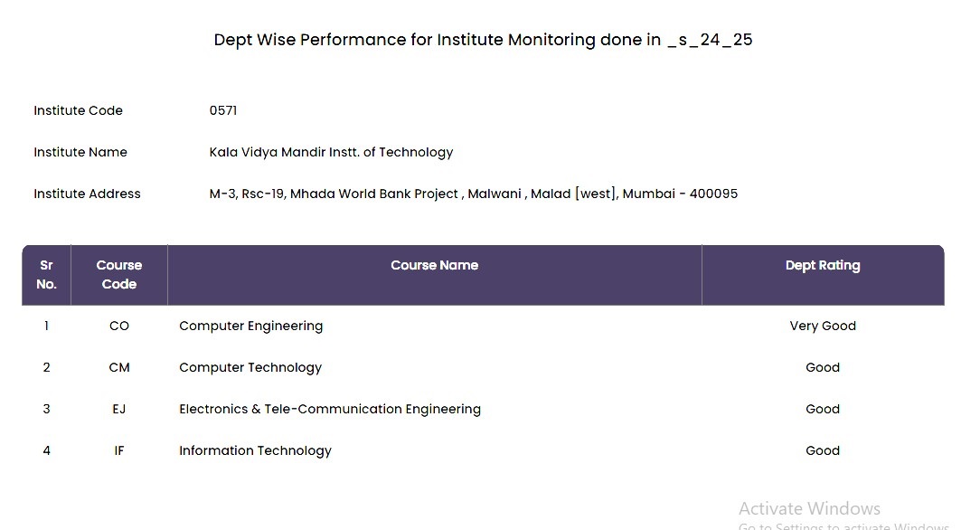Select the Computer Technology course name
The width and height of the screenshot is (980, 530).
(x=250, y=367)
